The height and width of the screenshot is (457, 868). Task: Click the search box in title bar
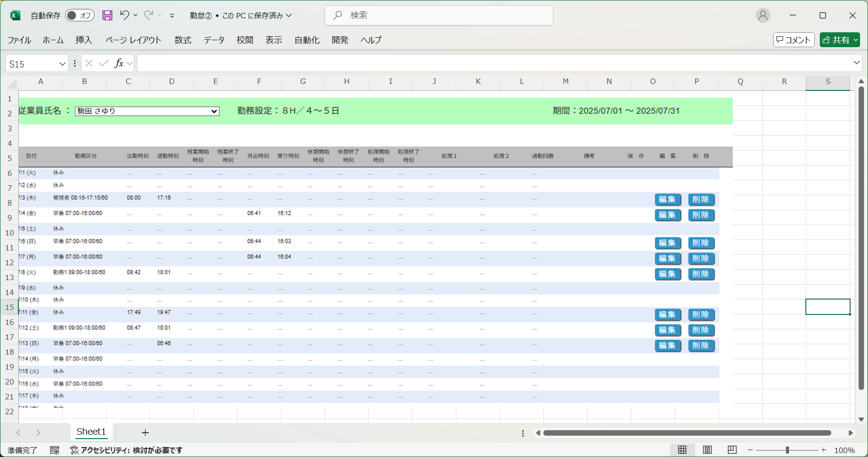(x=439, y=15)
